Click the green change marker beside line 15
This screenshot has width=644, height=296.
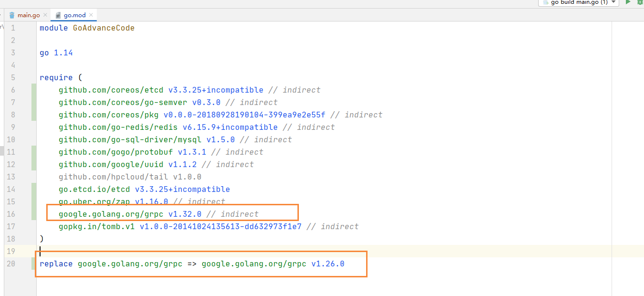pos(34,201)
